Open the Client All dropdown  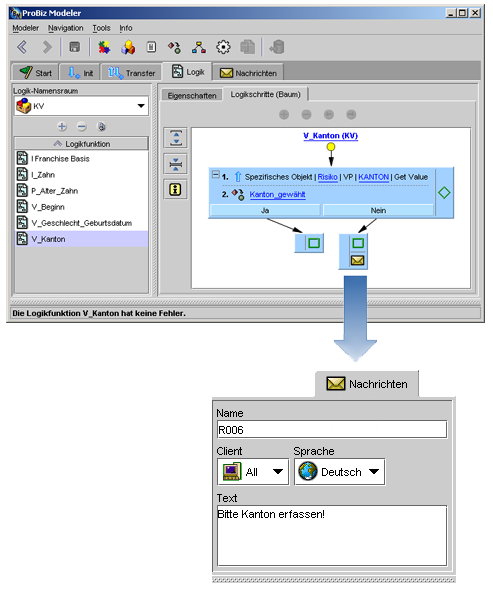pyautogui.click(x=253, y=471)
